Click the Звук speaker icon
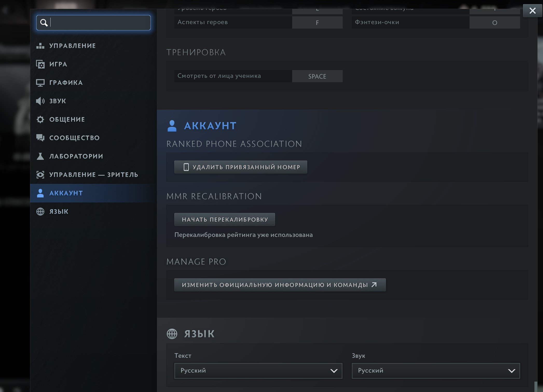The width and height of the screenshot is (543, 392). [x=40, y=101]
